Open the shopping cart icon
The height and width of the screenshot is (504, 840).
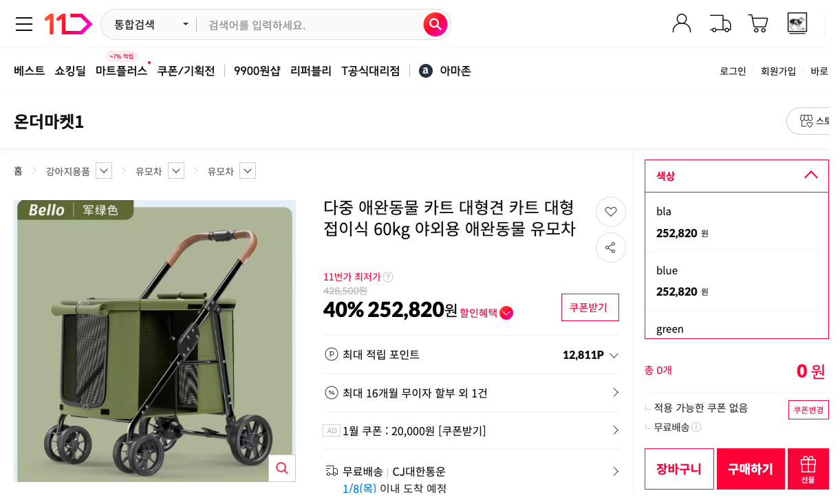tap(757, 23)
